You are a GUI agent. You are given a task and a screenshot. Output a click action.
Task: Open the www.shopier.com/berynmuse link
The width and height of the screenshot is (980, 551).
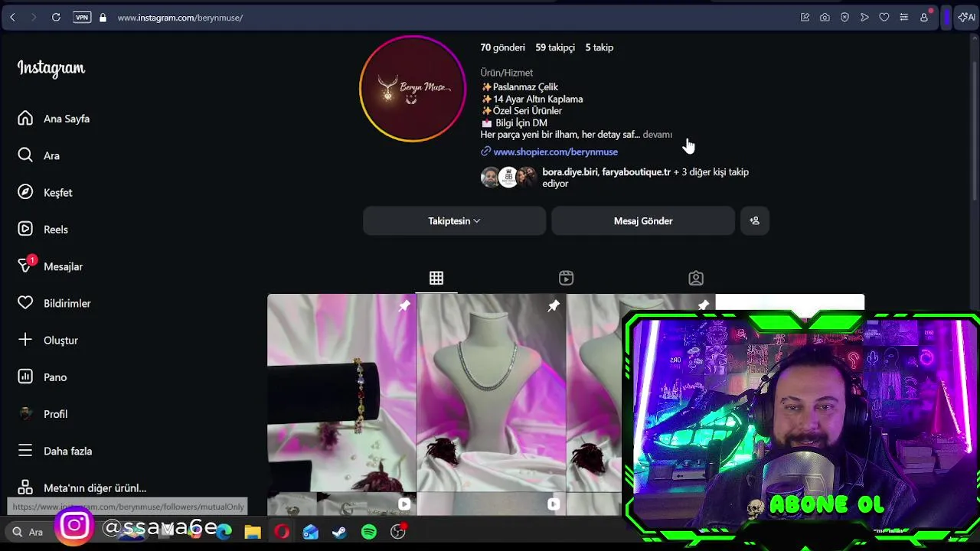tap(555, 152)
